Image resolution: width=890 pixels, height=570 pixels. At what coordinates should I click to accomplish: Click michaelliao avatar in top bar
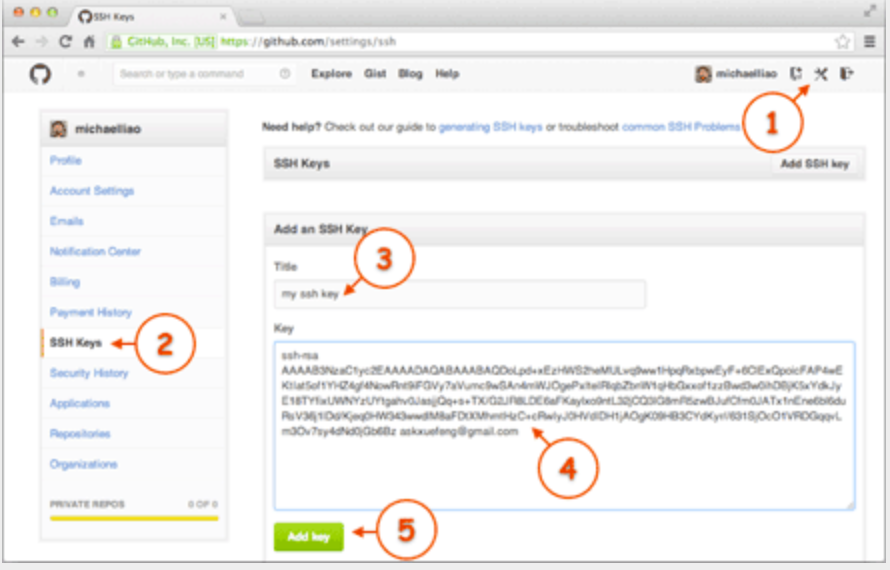pos(703,74)
